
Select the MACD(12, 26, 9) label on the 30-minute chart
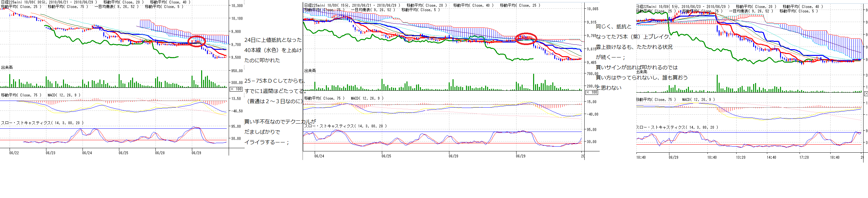click(64, 95)
